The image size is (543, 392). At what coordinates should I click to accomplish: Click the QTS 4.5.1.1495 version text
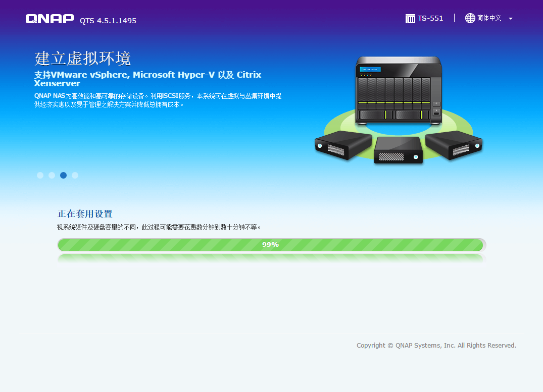point(108,21)
